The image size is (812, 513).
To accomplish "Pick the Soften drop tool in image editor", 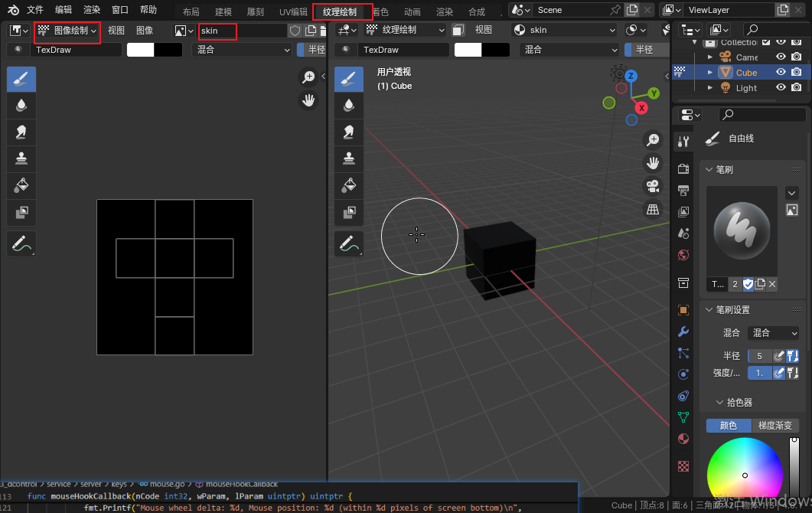I will [21, 106].
